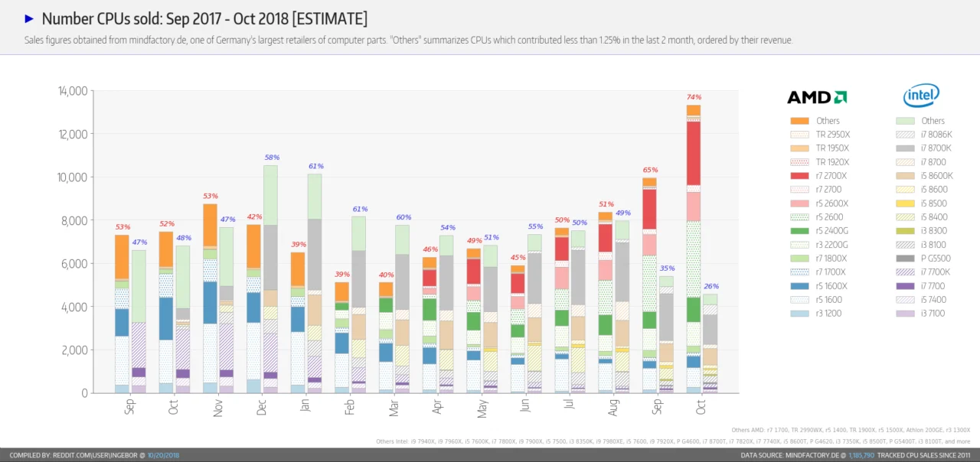Image resolution: width=980 pixels, height=462 pixels.
Task: Click the blue triangle beside chart title
Action: pos(29,18)
